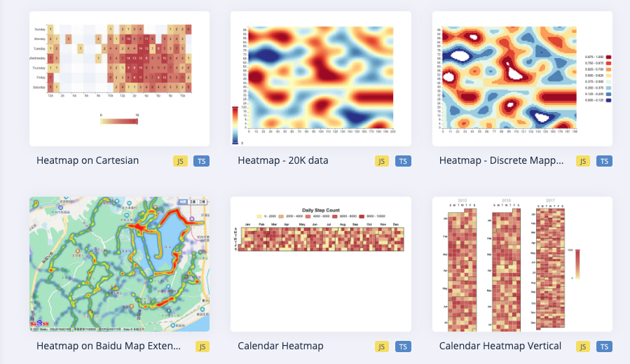630x364 pixels.
Task: Open TS version of Heatmap - 20K data
Action: [x=402, y=161]
